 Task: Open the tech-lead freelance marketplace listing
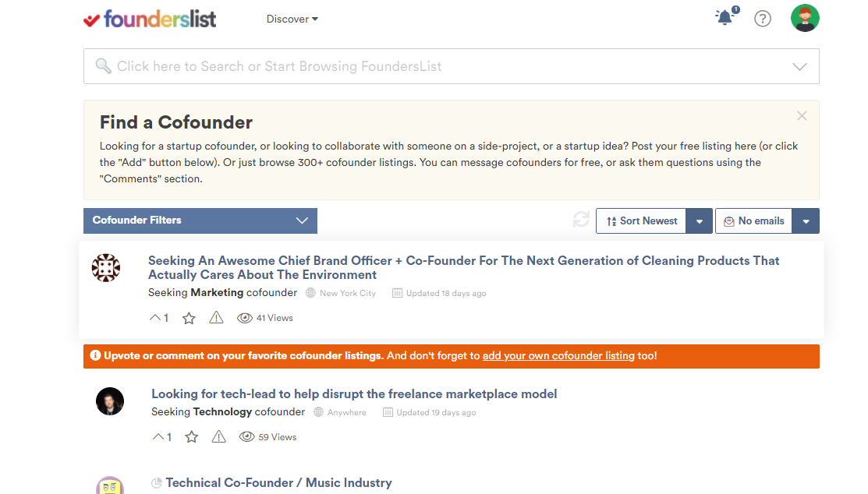point(354,393)
